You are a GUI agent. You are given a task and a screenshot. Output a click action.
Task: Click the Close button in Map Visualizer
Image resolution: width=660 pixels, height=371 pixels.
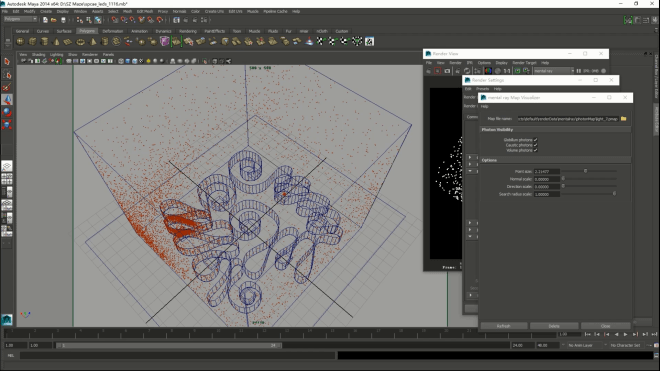point(605,326)
